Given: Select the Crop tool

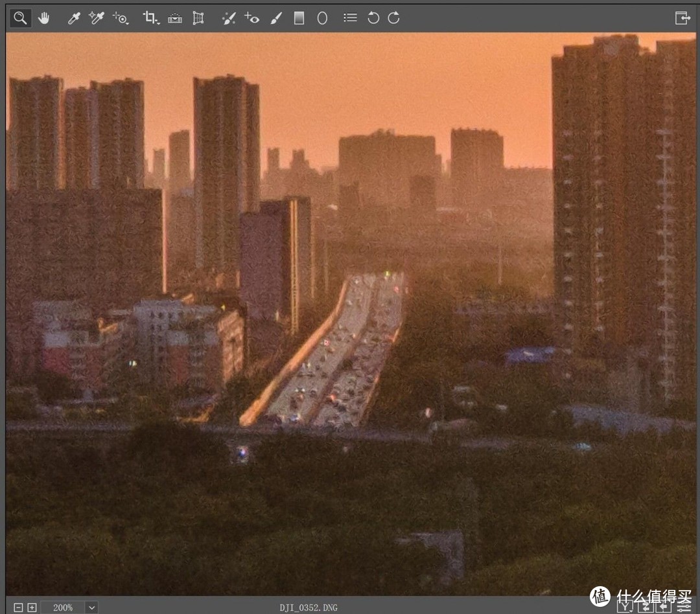Looking at the screenshot, I should pyautogui.click(x=150, y=18).
